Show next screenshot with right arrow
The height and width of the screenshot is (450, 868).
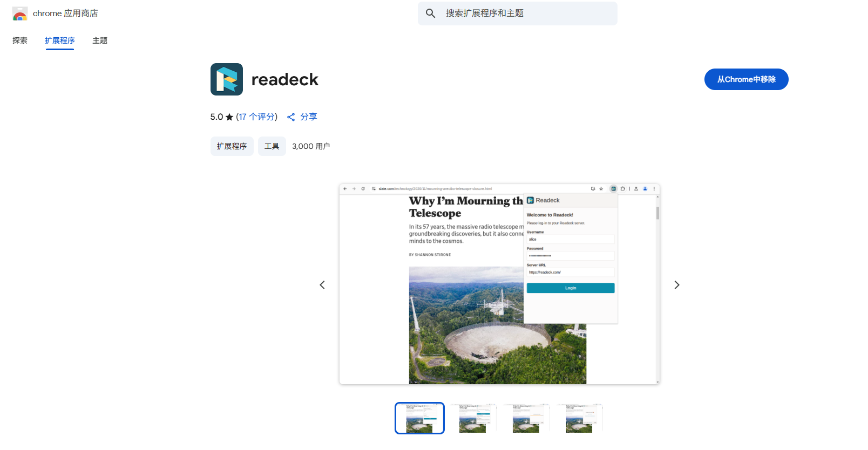pyautogui.click(x=677, y=285)
